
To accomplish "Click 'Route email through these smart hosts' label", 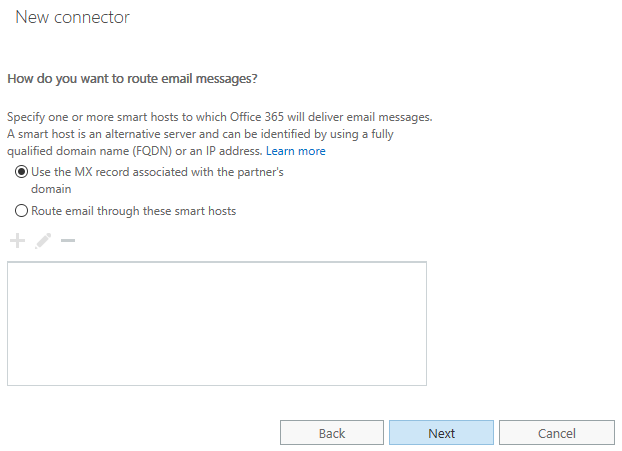I will (x=133, y=211).
